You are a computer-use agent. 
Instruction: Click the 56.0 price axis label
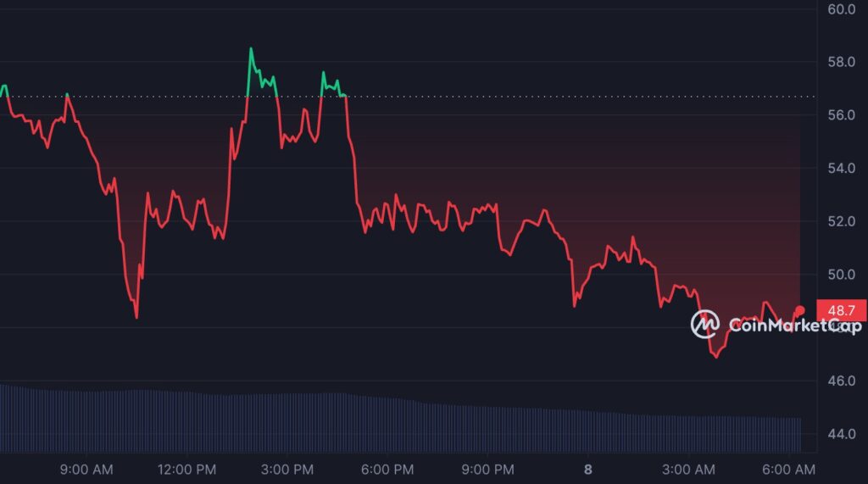(x=841, y=115)
